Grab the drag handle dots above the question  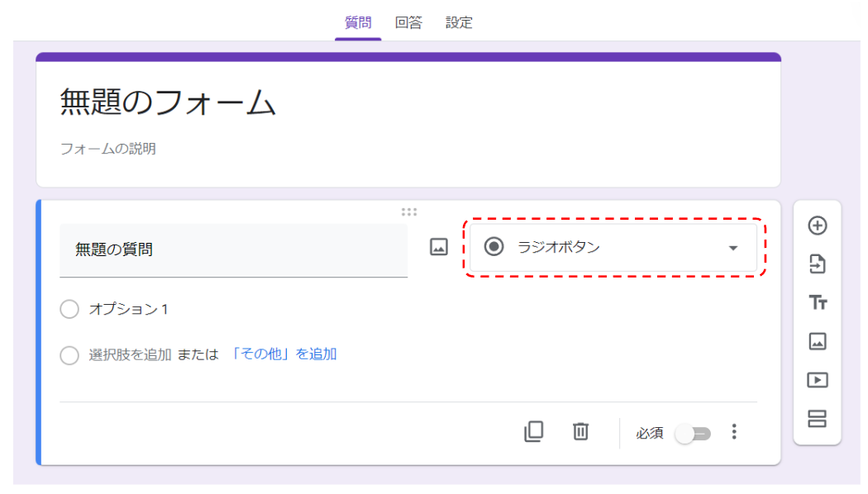pos(409,211)
